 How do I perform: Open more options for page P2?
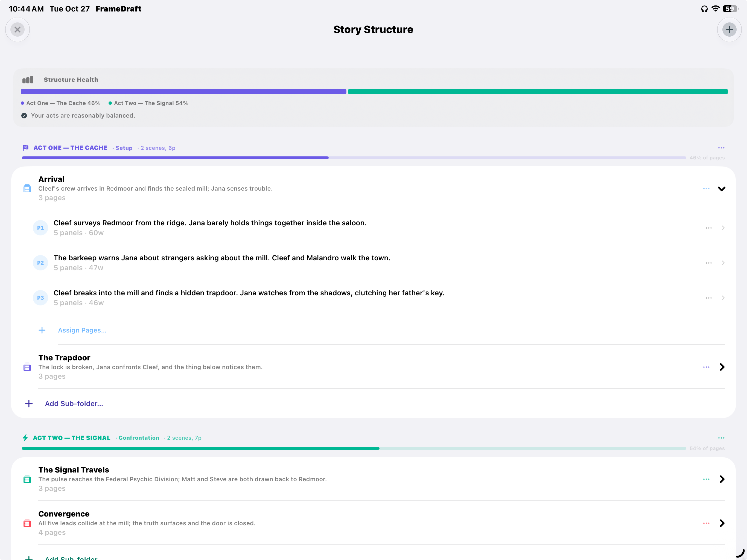[x=708, y=263]
